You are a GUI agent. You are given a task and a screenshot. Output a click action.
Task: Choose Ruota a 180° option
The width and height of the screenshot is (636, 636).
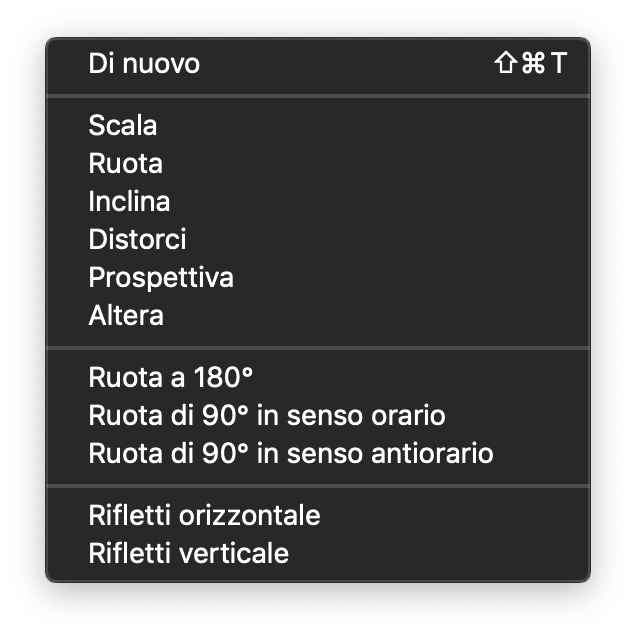point(171,378)
